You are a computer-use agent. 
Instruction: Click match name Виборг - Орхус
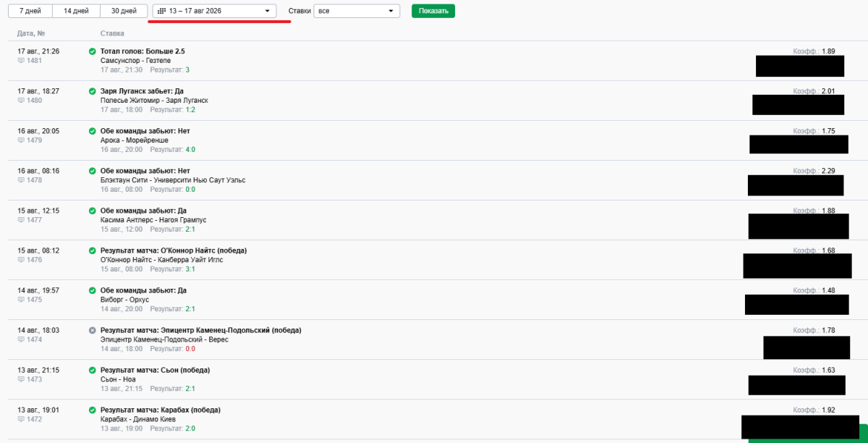(124, 300)
